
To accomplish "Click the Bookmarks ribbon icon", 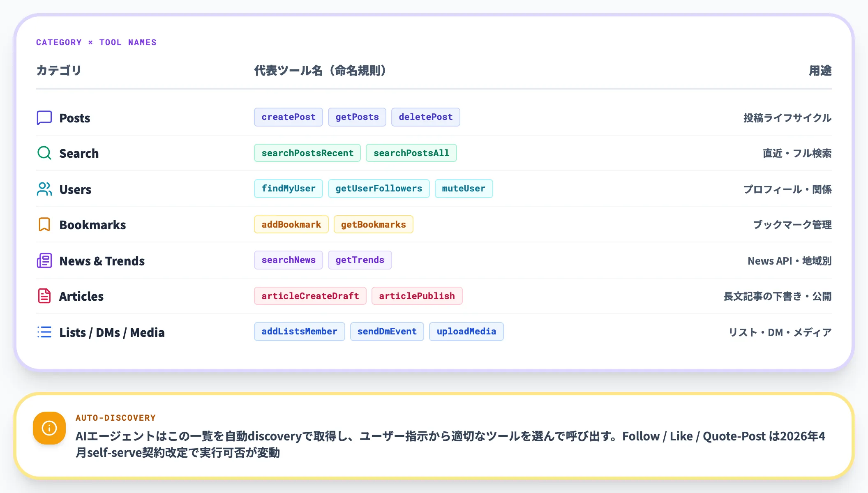I will (44, 225).
